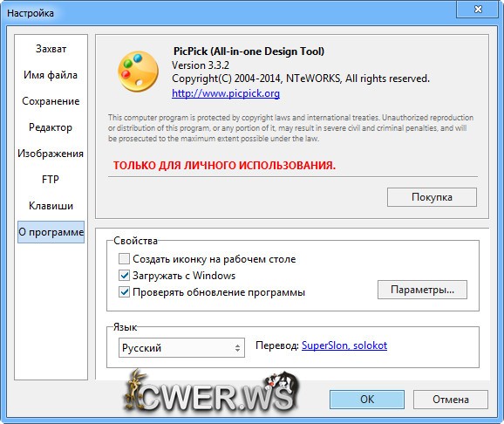Select the Сохранение tab
Viewport: 504px width, 424px height.
click(x=51, y=101)
